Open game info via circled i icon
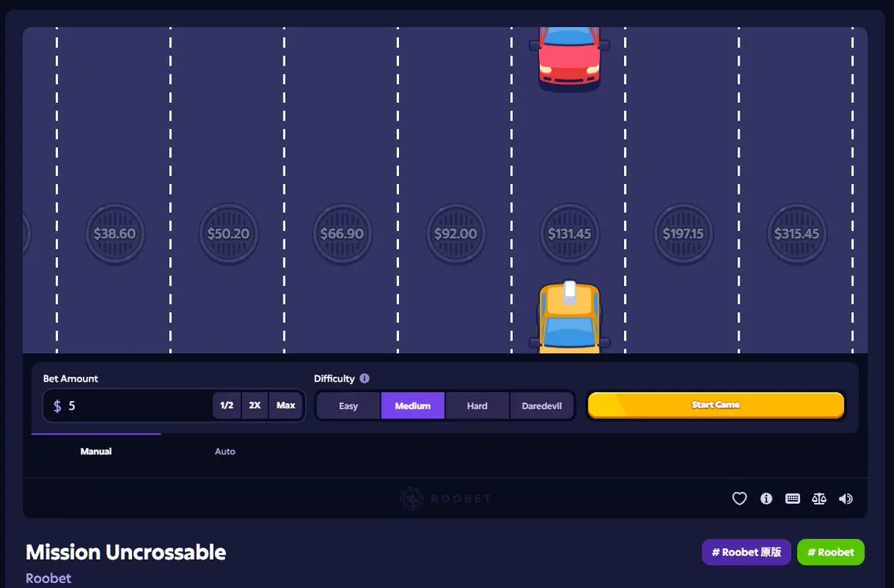 766,499
